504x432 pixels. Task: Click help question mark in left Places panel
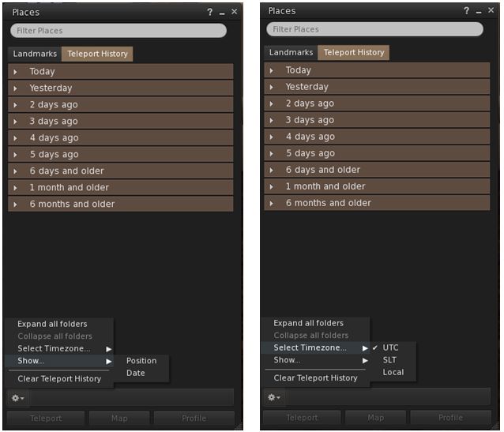point(209,13)
